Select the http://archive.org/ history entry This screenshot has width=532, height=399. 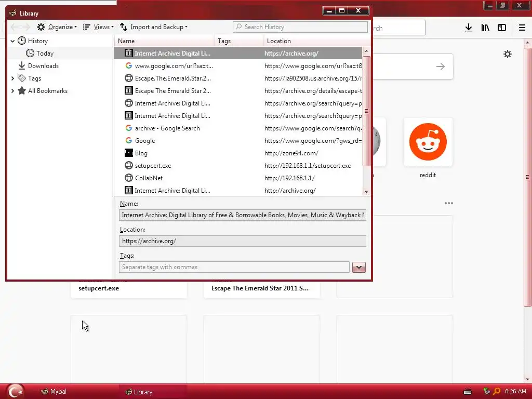point(238,191)
